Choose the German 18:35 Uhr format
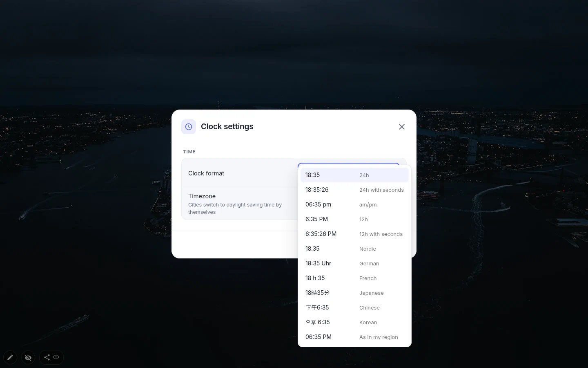588x368 pixels. (x=354, y=263)
